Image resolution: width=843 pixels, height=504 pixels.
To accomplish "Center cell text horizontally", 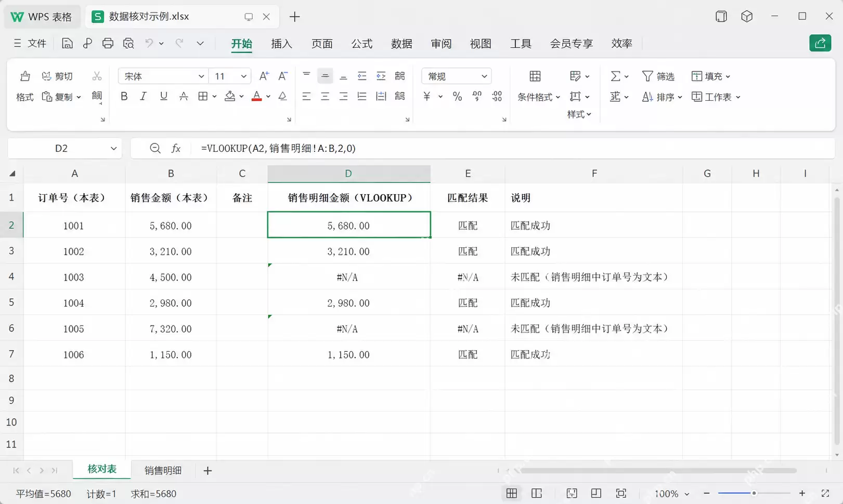I will (x=325, y=96).
